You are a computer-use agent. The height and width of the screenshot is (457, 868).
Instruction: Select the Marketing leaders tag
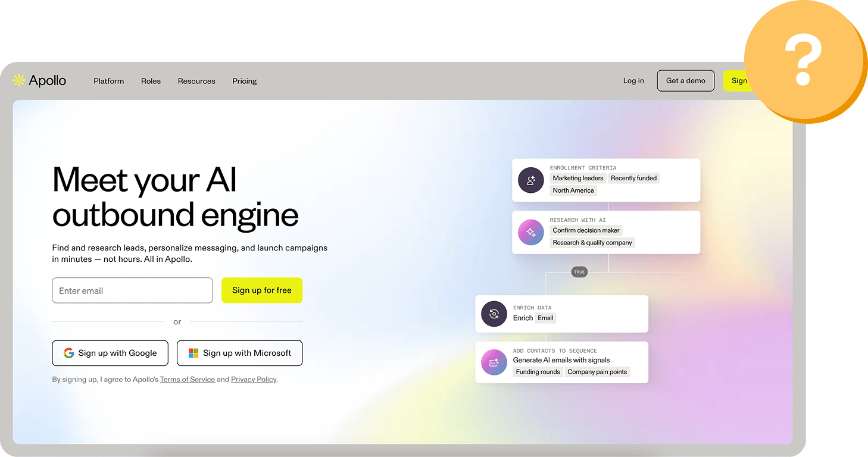click(x=578, y=178)
